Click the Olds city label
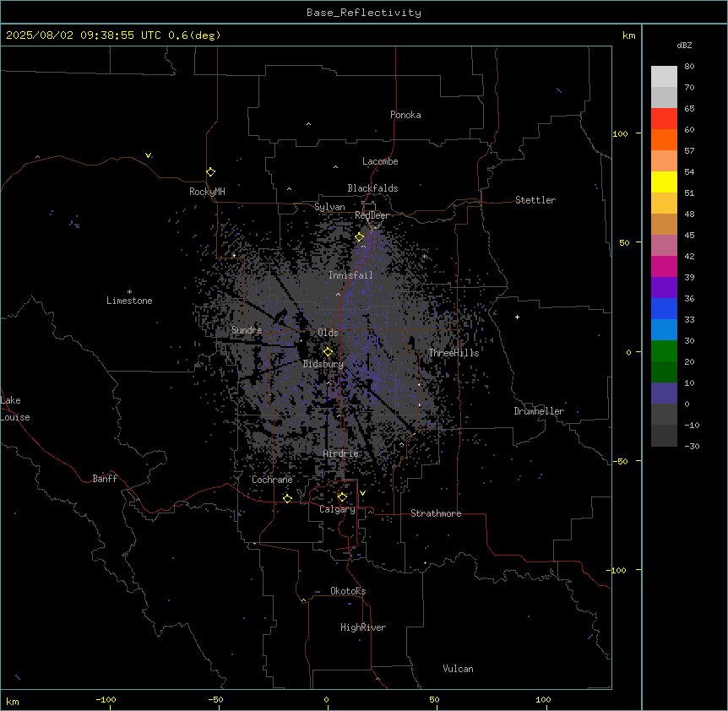Image resolution: width=728 pixels, height=711 pixels. tap(328, 333)
